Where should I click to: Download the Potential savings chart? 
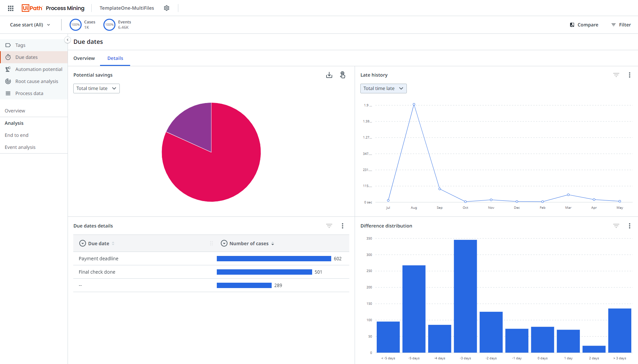pyautogui.click(x=329, y=75)
